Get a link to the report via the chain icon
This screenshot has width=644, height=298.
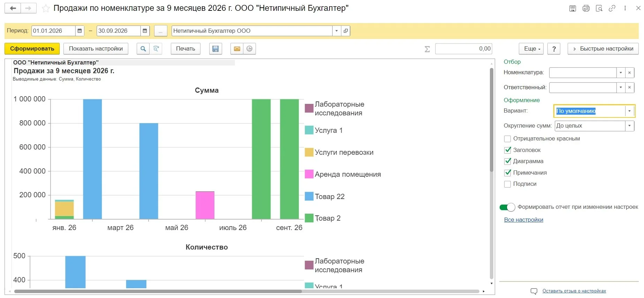click(612, 8)
